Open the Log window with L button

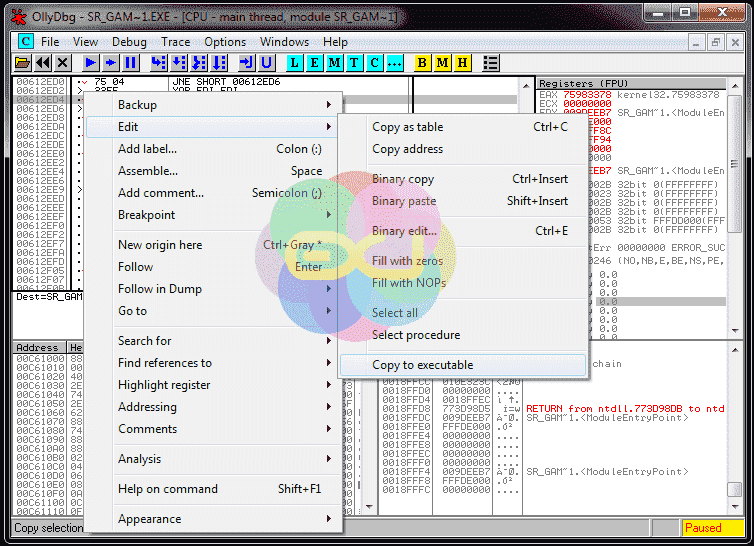pyautogui.click(x=294, y=63)
